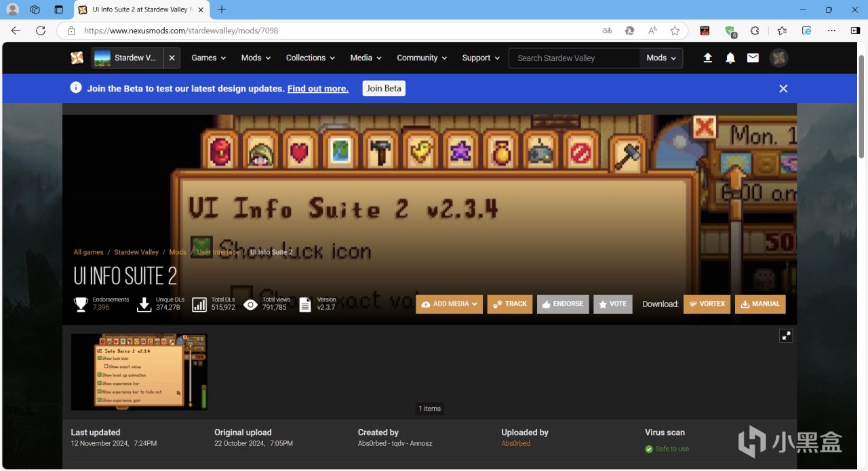The height and width of the screenshot is (471, 868).
Task: Endorse this mod
Action: click(563, 304)
